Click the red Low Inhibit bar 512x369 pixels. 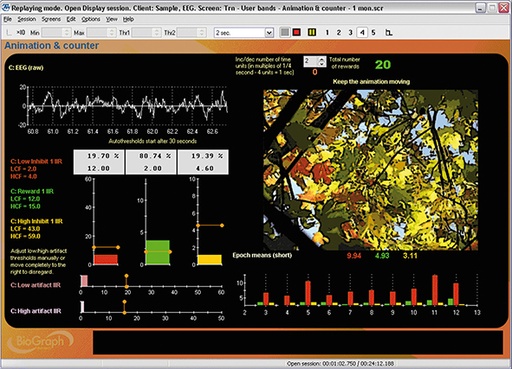point(106,259)
